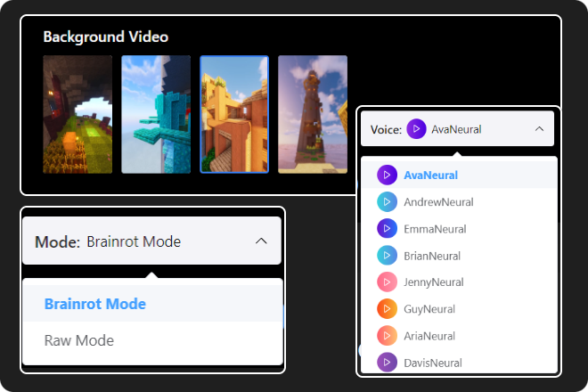
Task: Play selected voice preview beside Voice label
Action: pyautogui.click(x=416, y=129)
